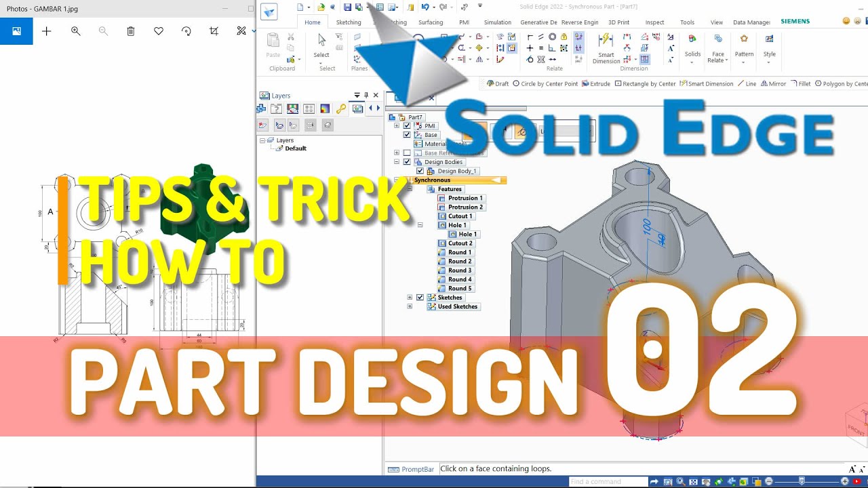Click Rectangle by Center shortcut
The height and width of the screenshot is (488, 868).
point(645,84)
